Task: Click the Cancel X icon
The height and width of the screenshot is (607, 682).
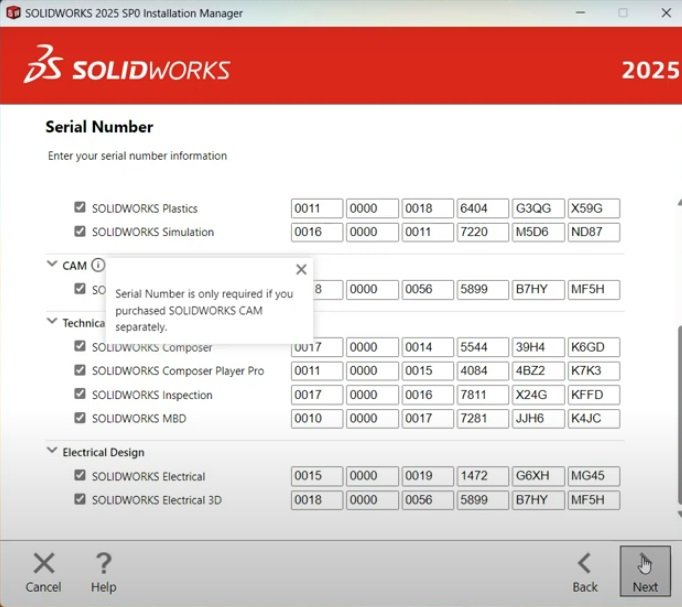Action: tap(44, 564)
